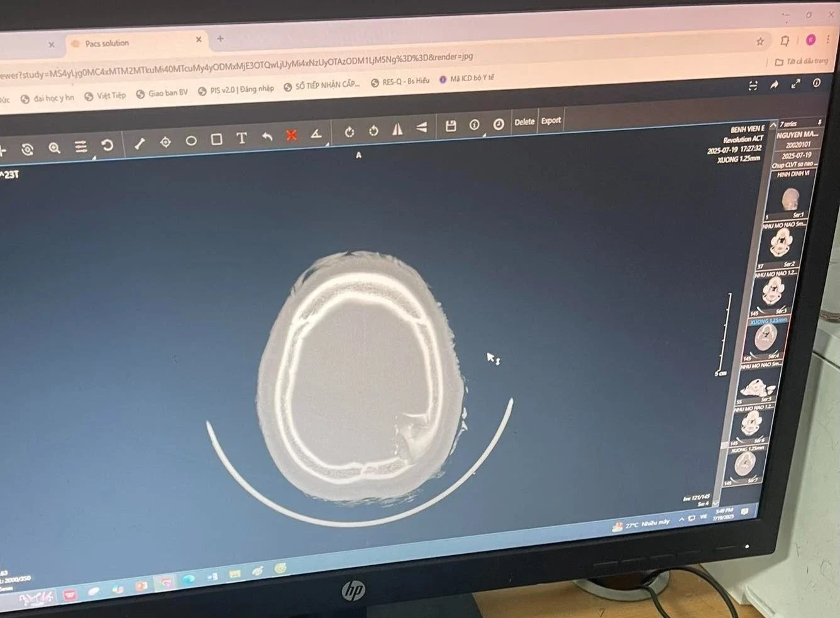This screenshot has width=840, height=618.
Task: Open the taskbar clock and date
Action: point(724,513)
